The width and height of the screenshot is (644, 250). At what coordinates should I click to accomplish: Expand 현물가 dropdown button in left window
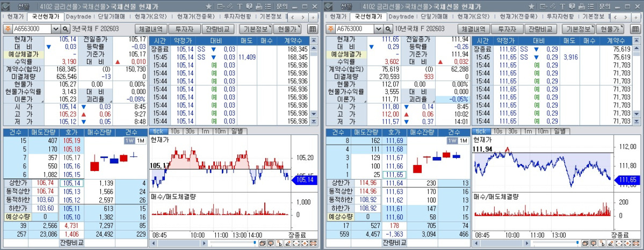point(287,29)
